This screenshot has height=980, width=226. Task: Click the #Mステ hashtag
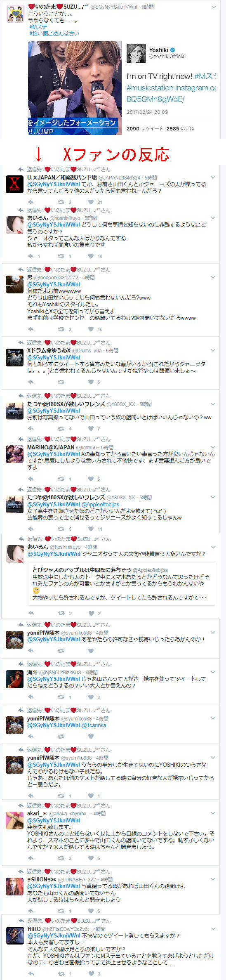point(38,27)
